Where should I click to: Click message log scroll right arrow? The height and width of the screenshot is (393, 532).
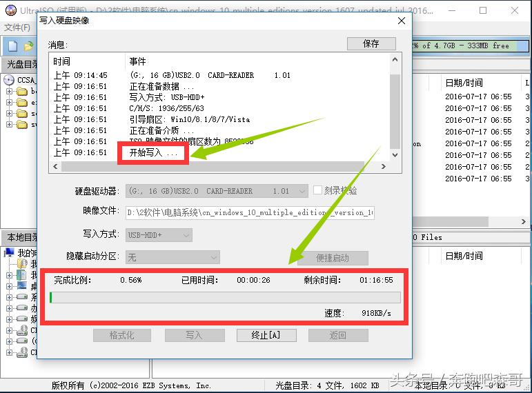click(x=384, y=166)
